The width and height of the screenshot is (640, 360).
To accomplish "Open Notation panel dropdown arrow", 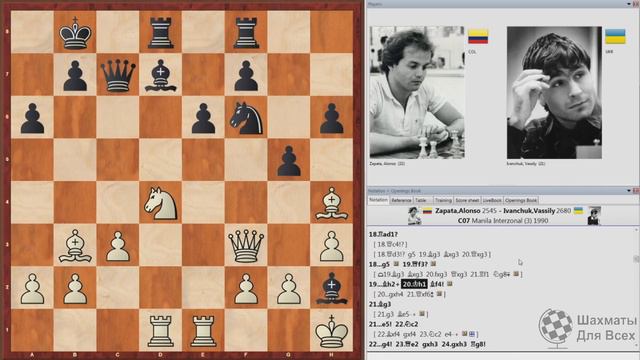I will 629,191.
